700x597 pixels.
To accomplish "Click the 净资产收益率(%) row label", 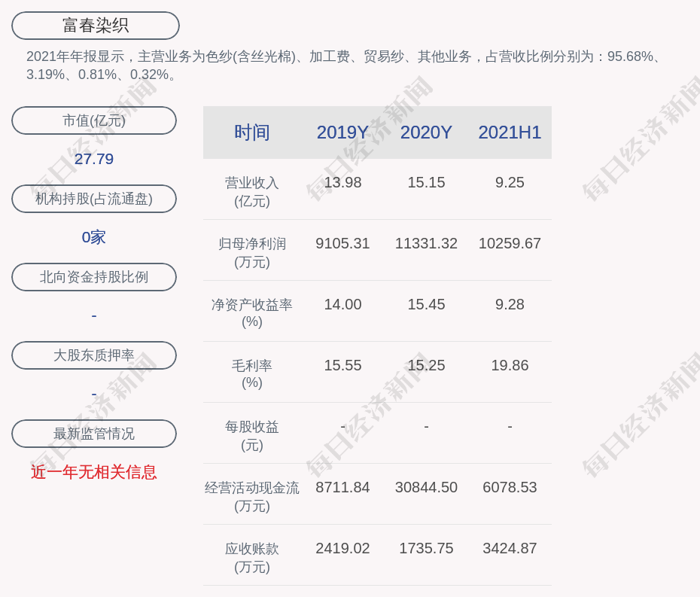I will pyautogui.click(x=252, y=313).
